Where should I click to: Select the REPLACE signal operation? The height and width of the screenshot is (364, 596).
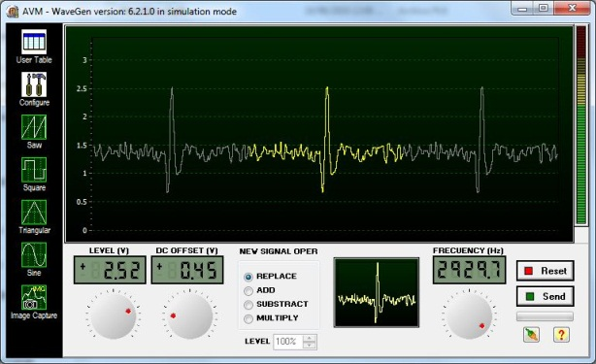pos(248,277)
